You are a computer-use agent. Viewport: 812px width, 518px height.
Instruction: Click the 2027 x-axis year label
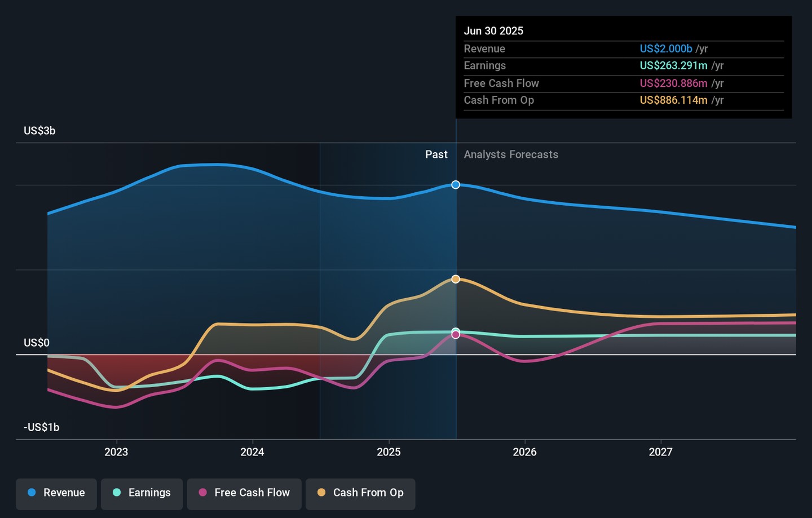point(660,452)
